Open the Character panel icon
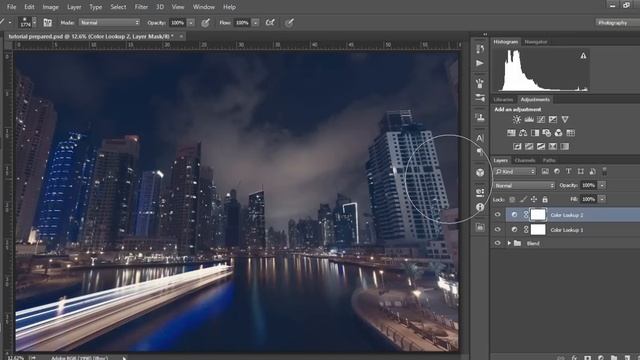This screenshot has height=360, width=640. [x=480, y=138]
